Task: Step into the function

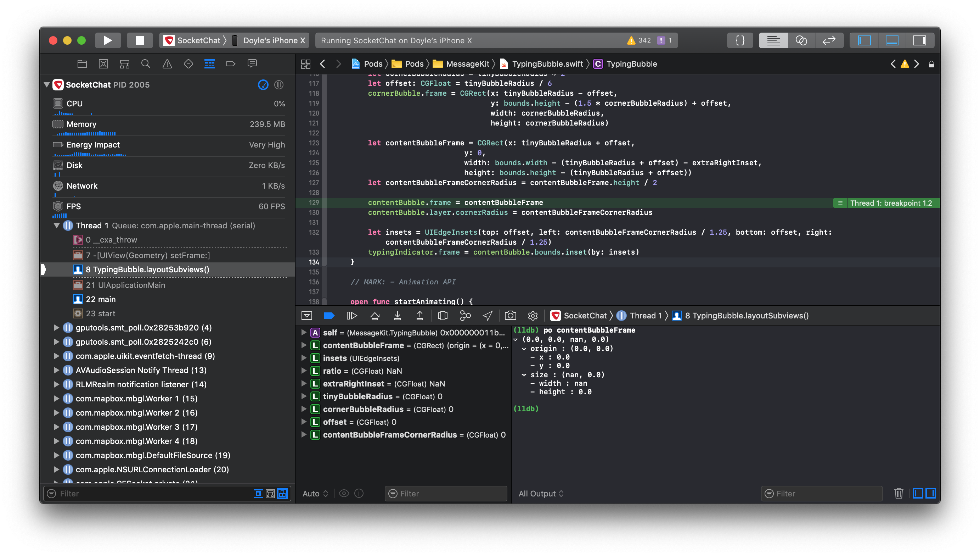Action: click(x=397, y=316)
